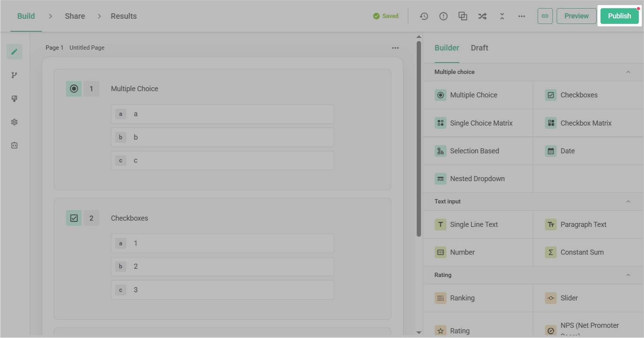Add a Checkboxes question from Builder

coord(588,95)
